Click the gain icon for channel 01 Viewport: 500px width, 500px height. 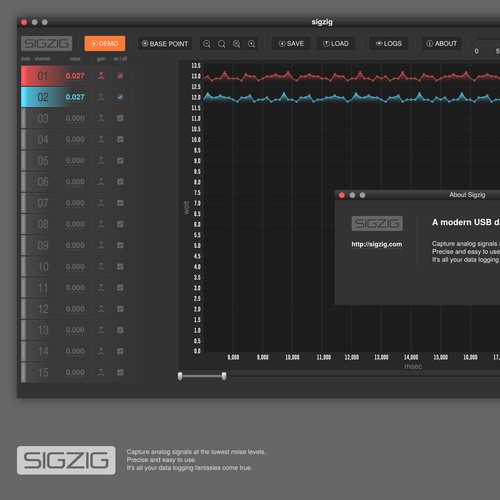coord(101,76)
